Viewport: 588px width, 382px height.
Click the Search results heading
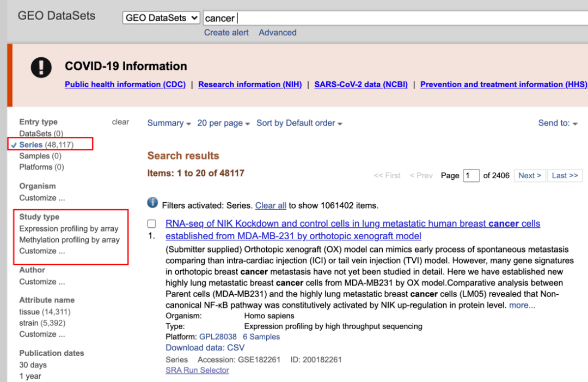183,156
